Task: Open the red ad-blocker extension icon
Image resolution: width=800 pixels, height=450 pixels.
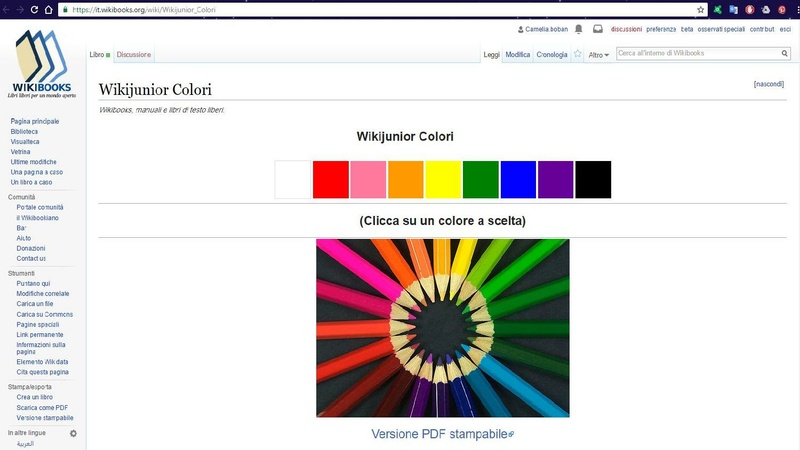Action: tap(749, 9)
